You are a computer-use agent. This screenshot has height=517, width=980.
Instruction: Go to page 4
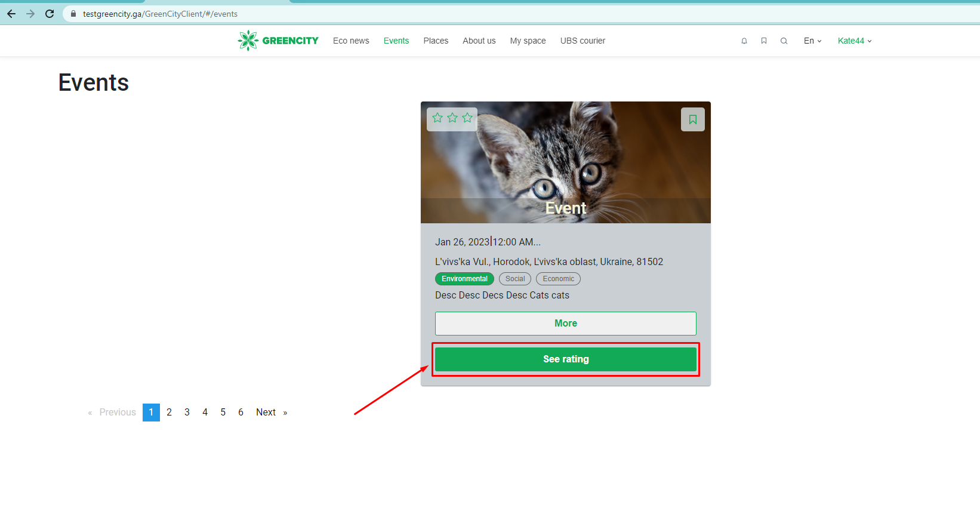pyautogui.click(x=205, y=413)
